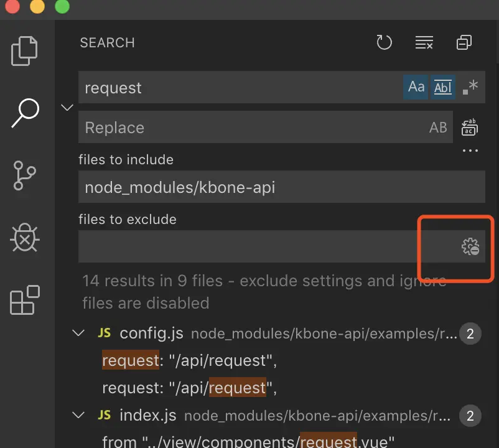Screen dimensions: 499x448
Task: Collapse the Replace field with the chevron
Action: (67, 108)
